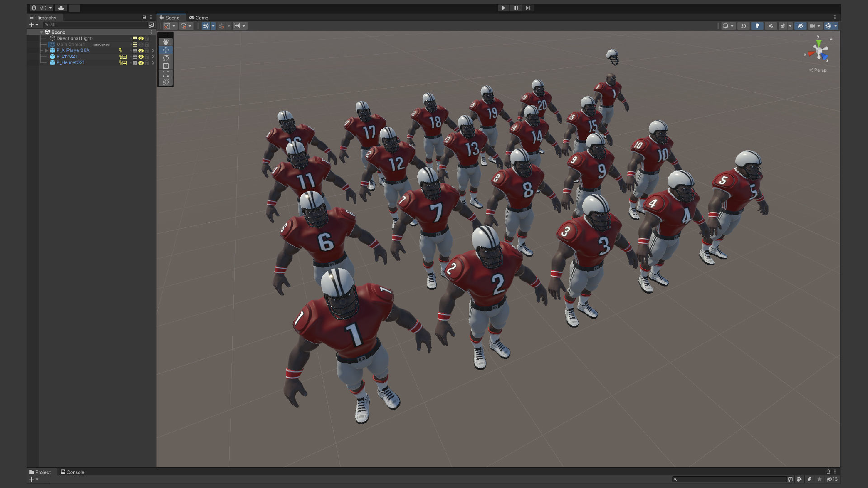Click the Project panel search field
Image resolution: width=868 pixels, height=488 pixels.
729,479
